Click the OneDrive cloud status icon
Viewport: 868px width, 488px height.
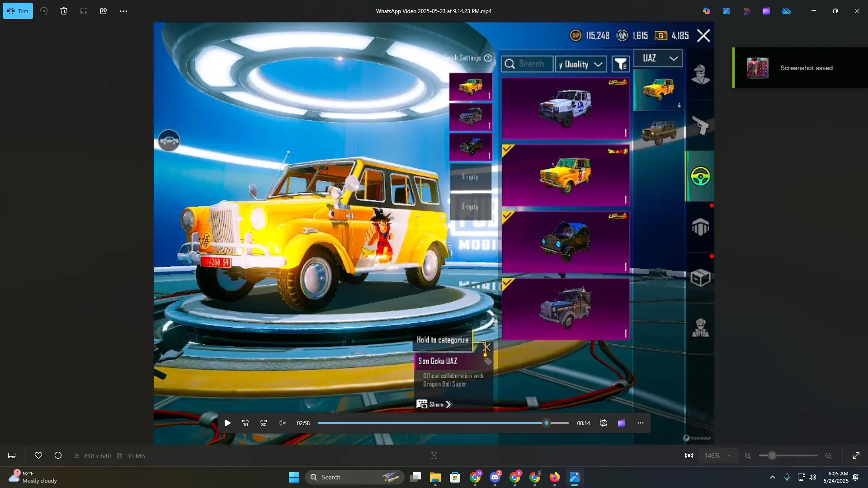coord(786,11)
